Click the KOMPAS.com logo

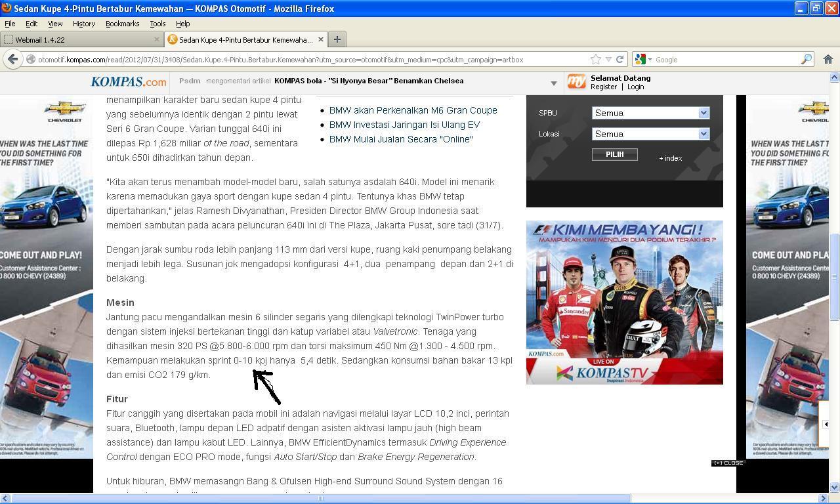click(x=129, y=81)
